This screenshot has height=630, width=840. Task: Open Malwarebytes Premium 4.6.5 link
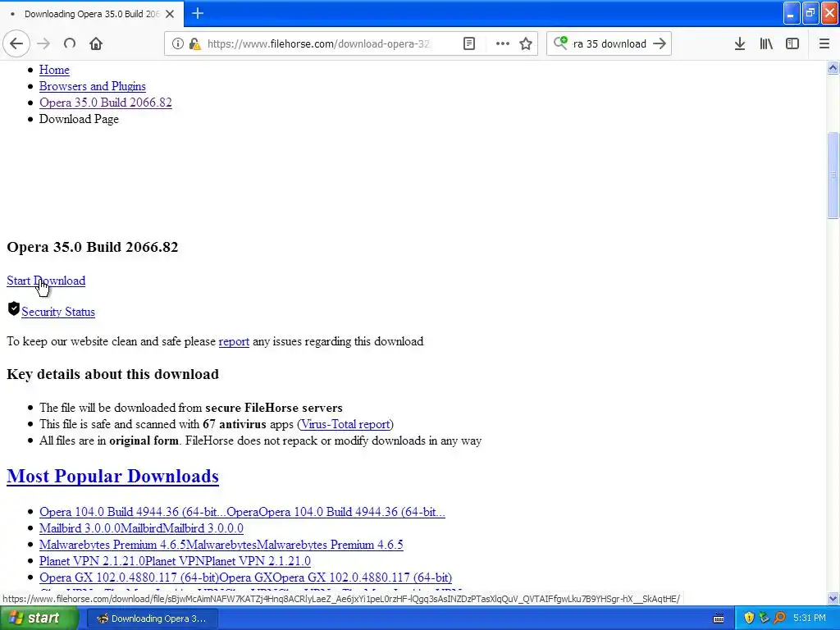(221, 545)
